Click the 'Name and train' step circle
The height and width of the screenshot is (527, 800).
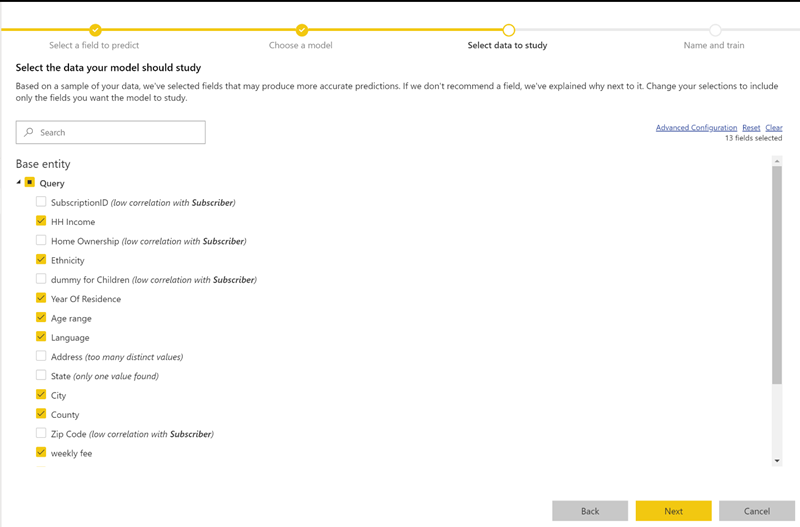pos(715,30)
